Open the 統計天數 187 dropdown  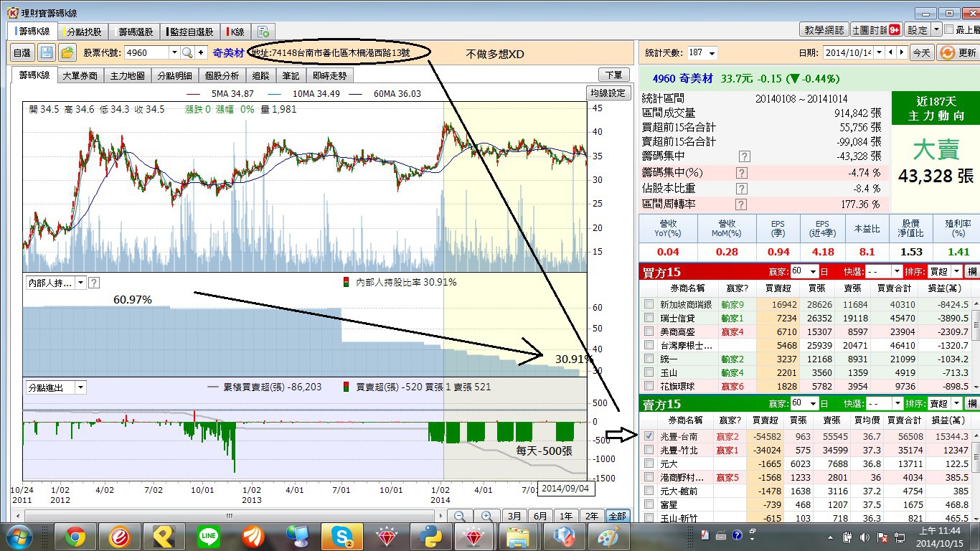(x=712, y=53)
